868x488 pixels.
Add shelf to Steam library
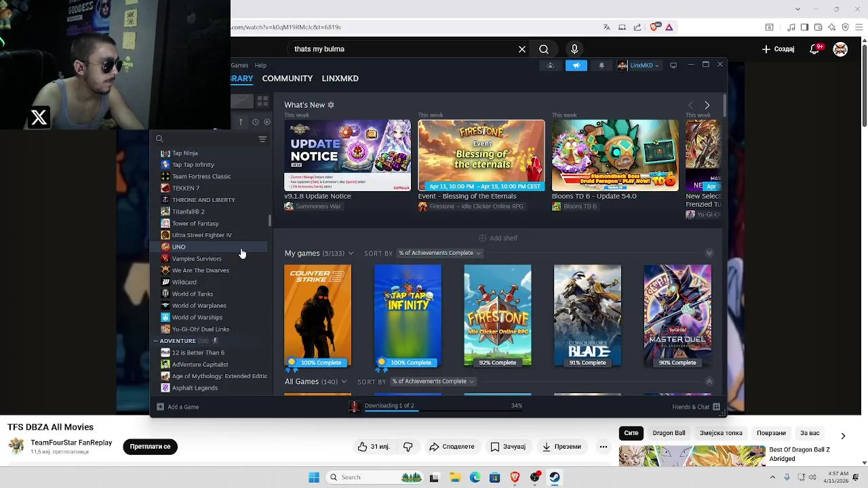(x=498, y=238)
